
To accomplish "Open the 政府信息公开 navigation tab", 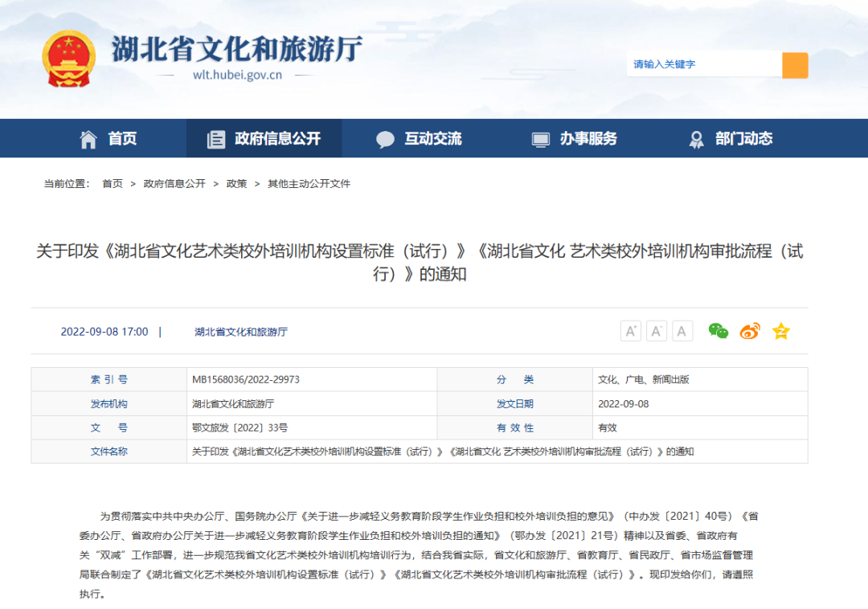I will pos(264,139).
